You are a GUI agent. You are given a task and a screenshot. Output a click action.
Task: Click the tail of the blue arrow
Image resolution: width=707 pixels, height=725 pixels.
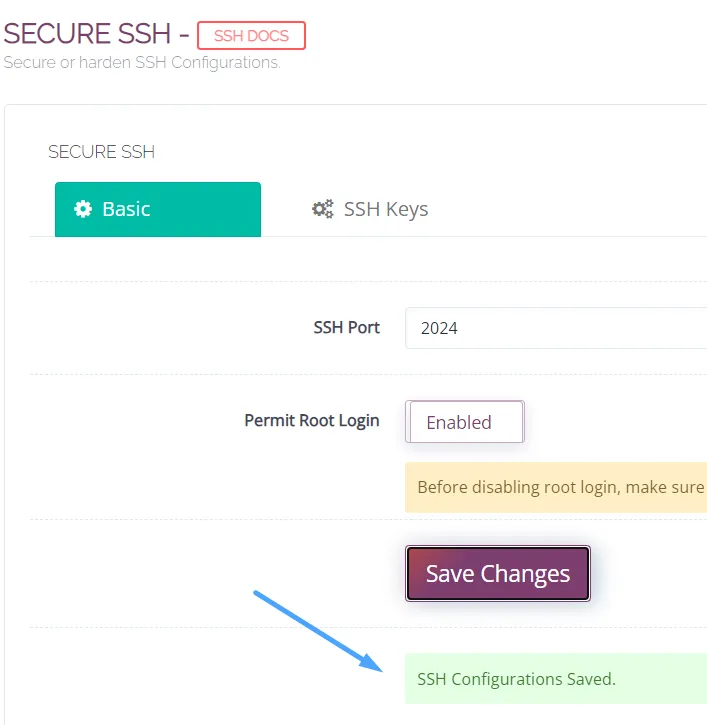(258, 595)
